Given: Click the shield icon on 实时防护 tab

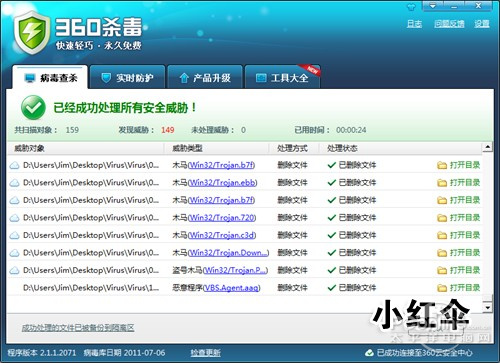Looking at the screenshot, I should click(106, 78).
